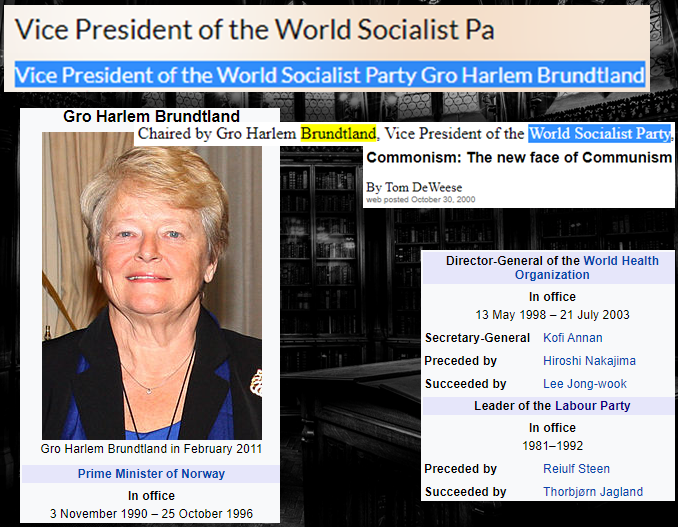The image size is (678, 527).
Task: Click the dates 13 May 1998 – 21 July 2003
Action: 552,315
